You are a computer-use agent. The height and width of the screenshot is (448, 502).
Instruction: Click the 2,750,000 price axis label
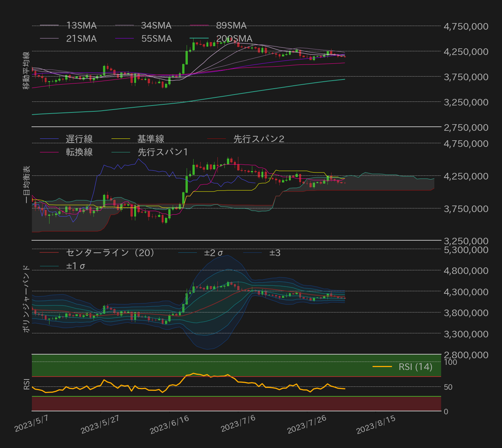(x=466, y=127)
